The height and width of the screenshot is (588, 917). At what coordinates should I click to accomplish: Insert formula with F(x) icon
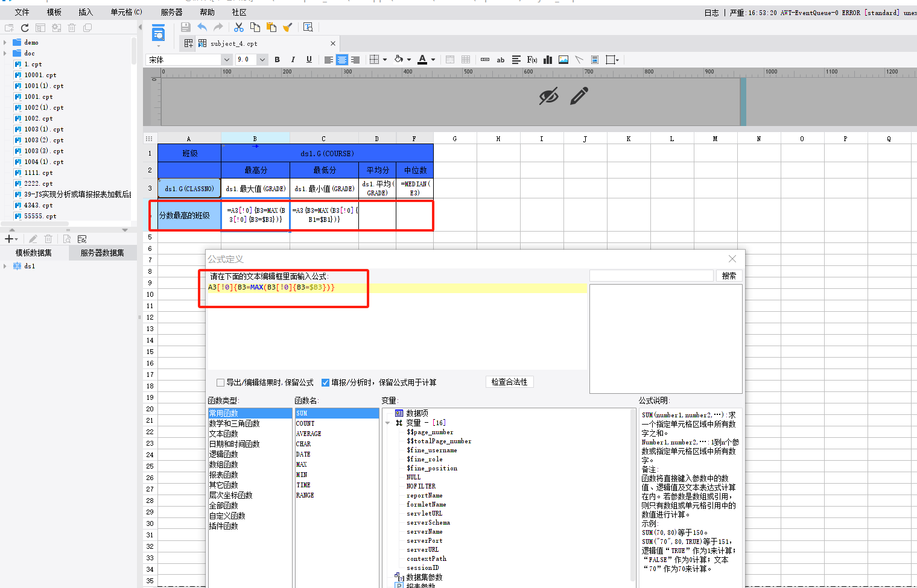532,60
